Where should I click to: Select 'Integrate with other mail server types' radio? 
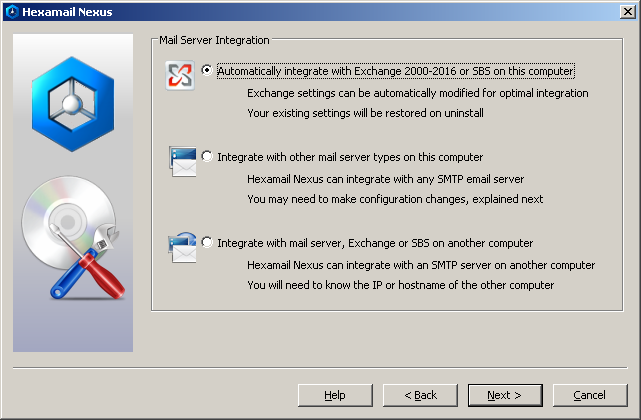[207, 156]
